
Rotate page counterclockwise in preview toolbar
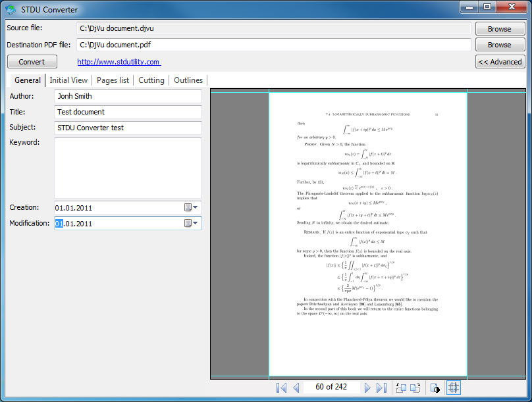click(400, 388)
